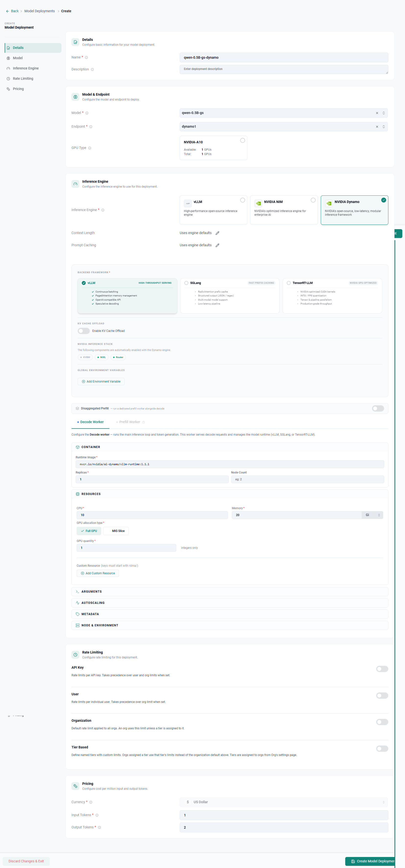This screenshot has height=868, width=405.
Task: Choose the SGLang backend framework
Action: click(230, 296)
